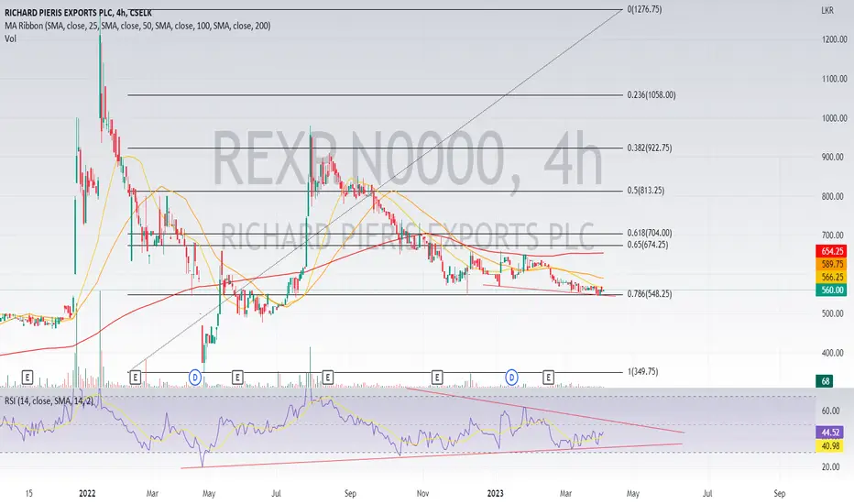Click the yellow 566.25 moving average price tag
Screen dimensions: 854x504
point(831,278)
